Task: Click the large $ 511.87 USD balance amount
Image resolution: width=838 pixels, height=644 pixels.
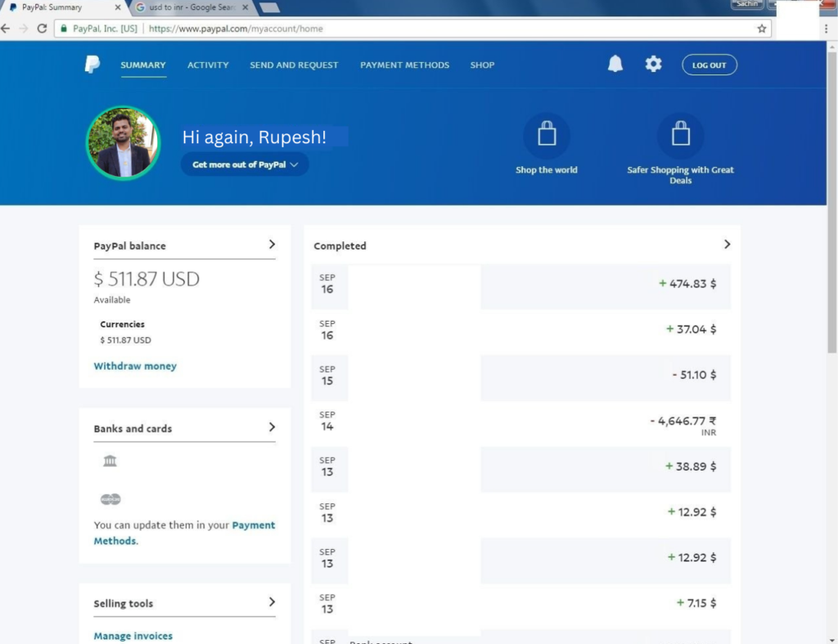Action: (x=146, y=278)
